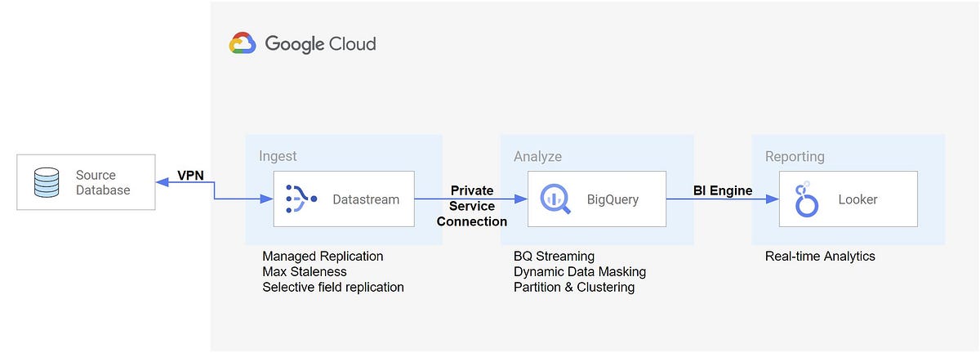Select the Datastream service icon
980x353 pixels.
click(301, 199)
